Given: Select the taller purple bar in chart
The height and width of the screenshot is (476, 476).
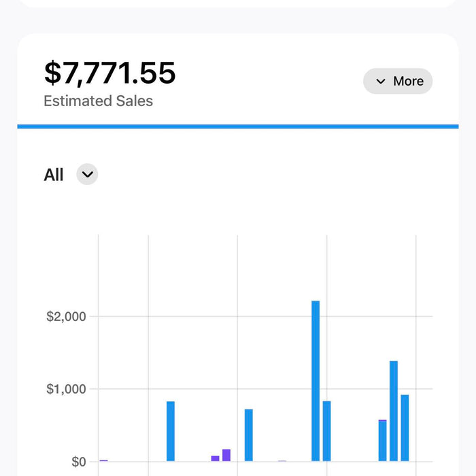Looking at the screenshot, I should [x=226, y=455].
